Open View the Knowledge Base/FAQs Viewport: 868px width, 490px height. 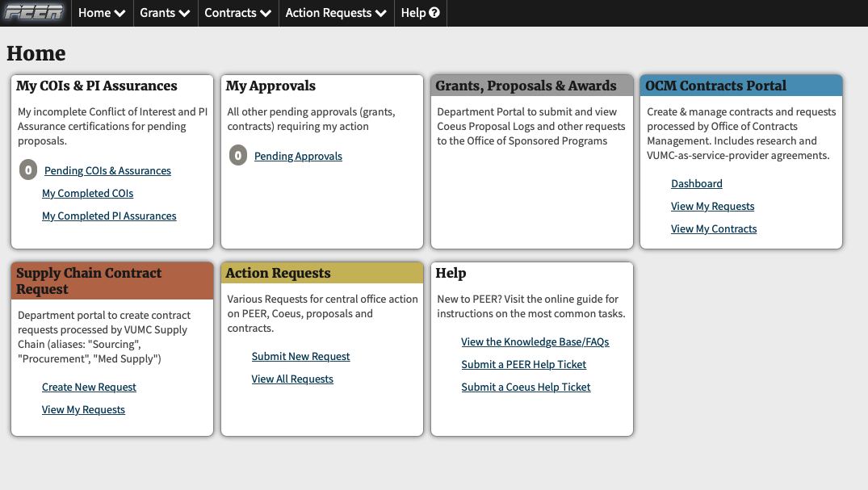[x=535, y=342]
